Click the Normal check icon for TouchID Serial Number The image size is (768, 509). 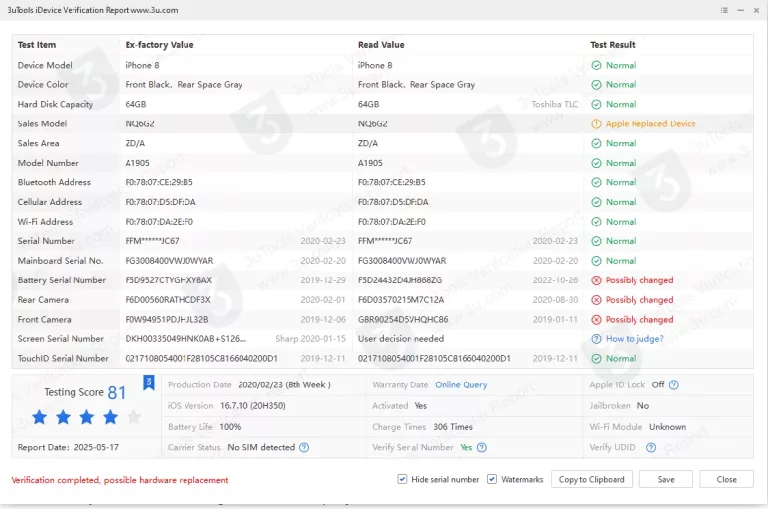coord(596,359)
